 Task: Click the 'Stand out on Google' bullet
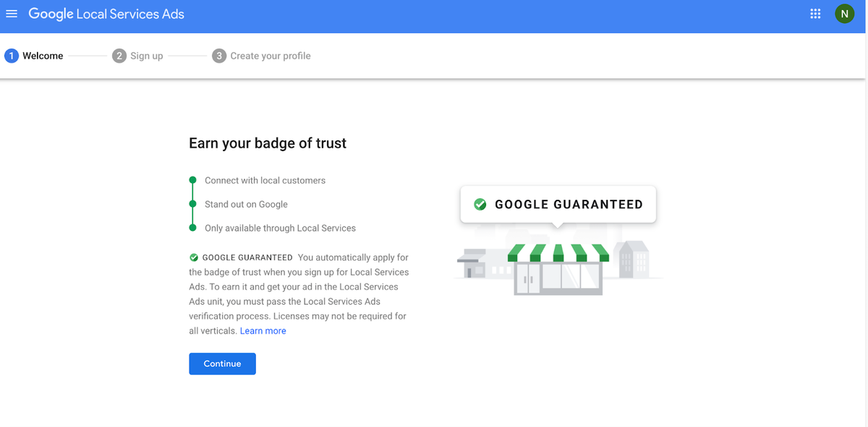246,204
